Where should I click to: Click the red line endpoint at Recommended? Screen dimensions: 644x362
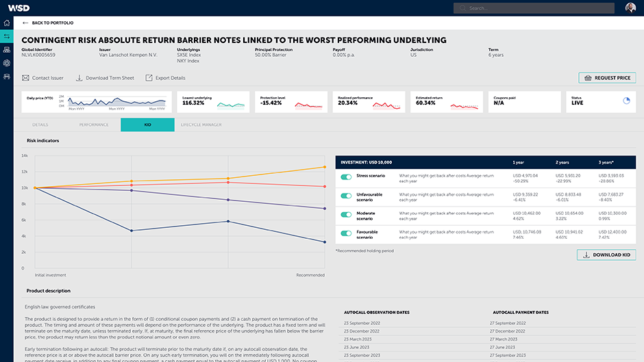tap(325, 186)
